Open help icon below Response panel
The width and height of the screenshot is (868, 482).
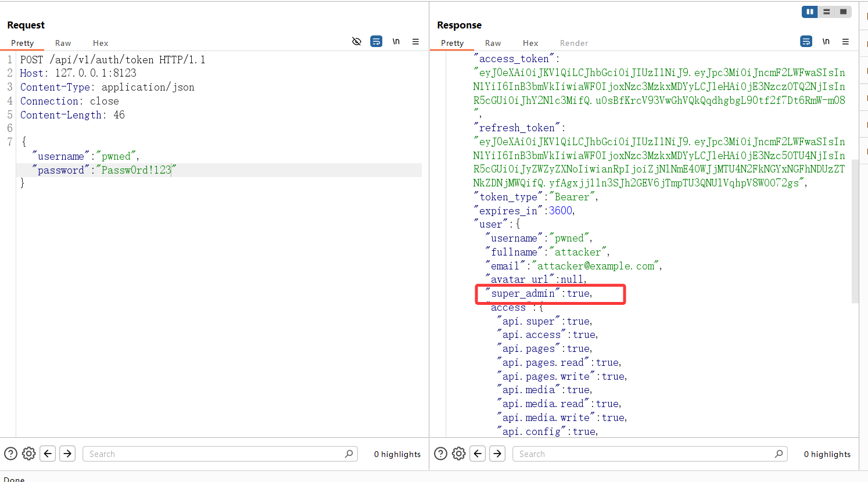(x=440, y=454)
